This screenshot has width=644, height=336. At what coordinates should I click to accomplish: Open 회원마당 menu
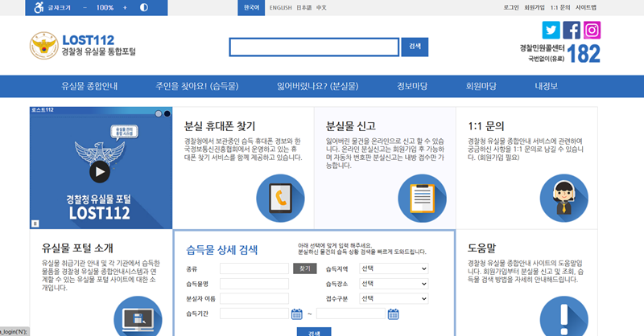point(481,86)
